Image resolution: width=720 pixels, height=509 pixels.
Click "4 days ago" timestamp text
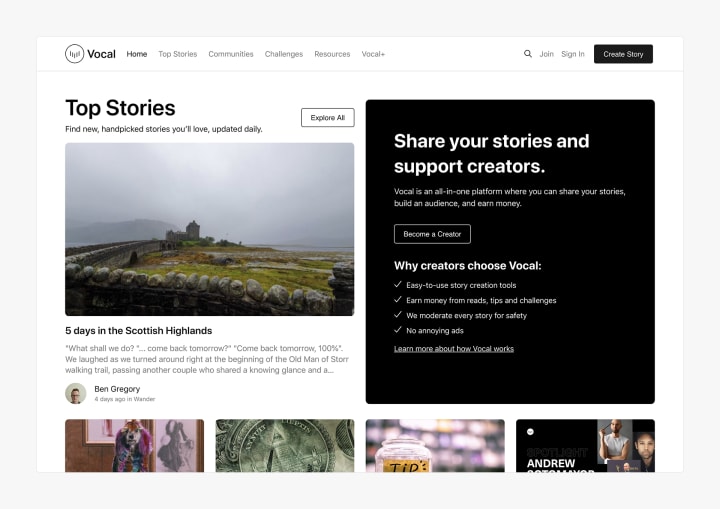[109, 399]
